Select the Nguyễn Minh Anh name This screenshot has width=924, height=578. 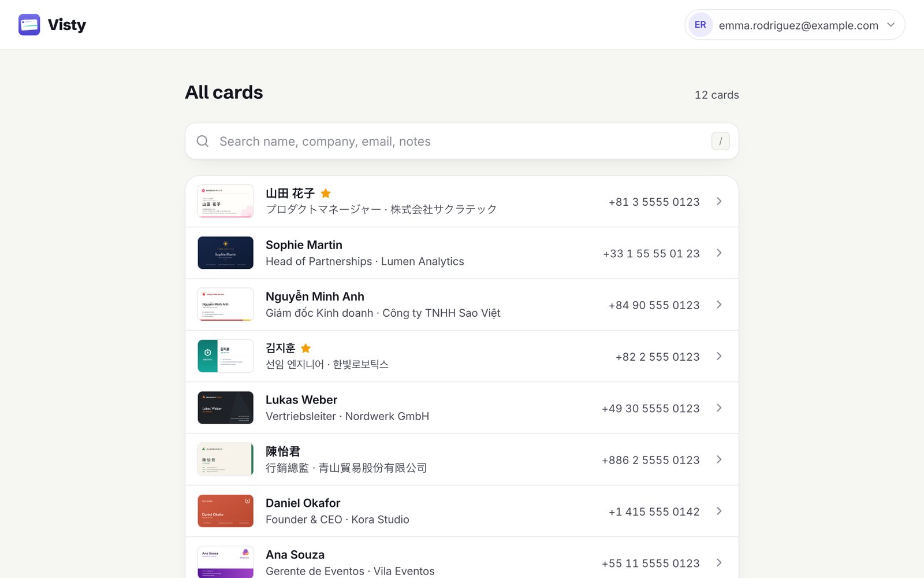315,297
